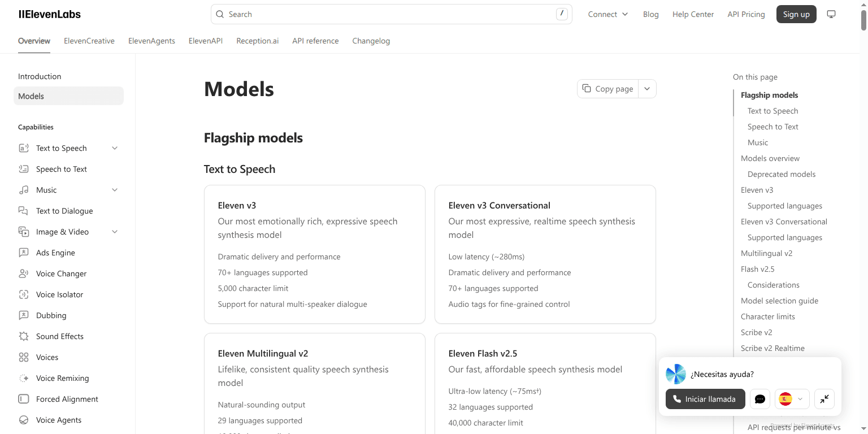Click the Forced Alignment sidebar icon
Image resolution: width=868 pixels, height=434 pixels.
click(24, 399)
